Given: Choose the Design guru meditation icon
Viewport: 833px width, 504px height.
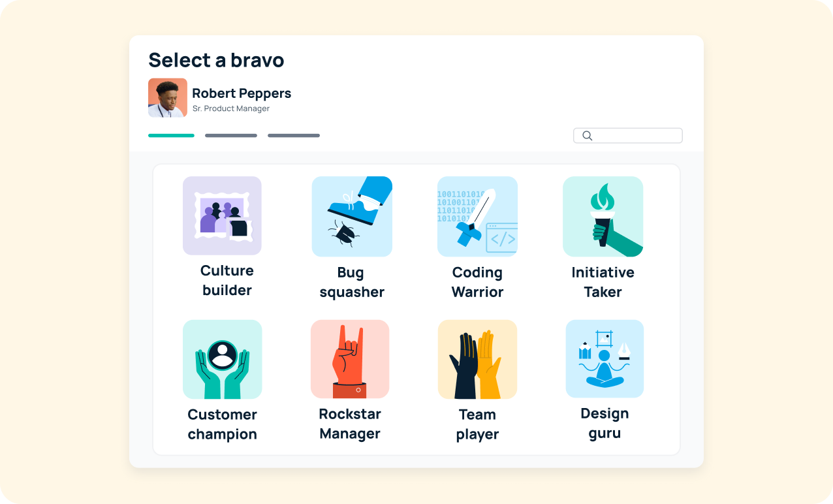Looking at the screenshot, I should pyautogui.click(x=605, y=358).
